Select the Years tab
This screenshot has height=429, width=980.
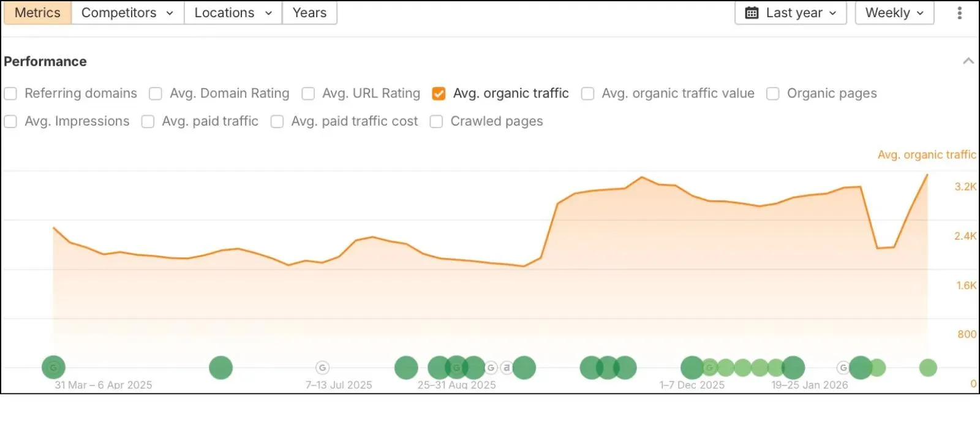click(309, 13)
